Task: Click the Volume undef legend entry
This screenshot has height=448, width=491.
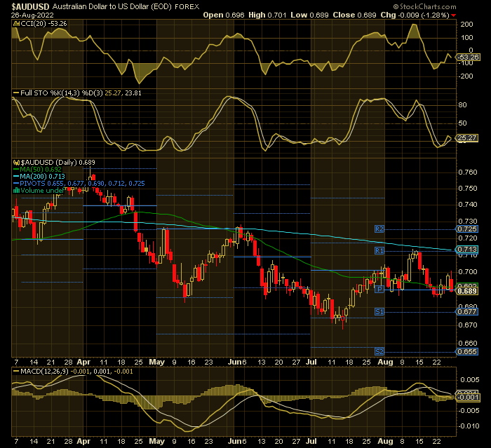Action: click(42, 190)
